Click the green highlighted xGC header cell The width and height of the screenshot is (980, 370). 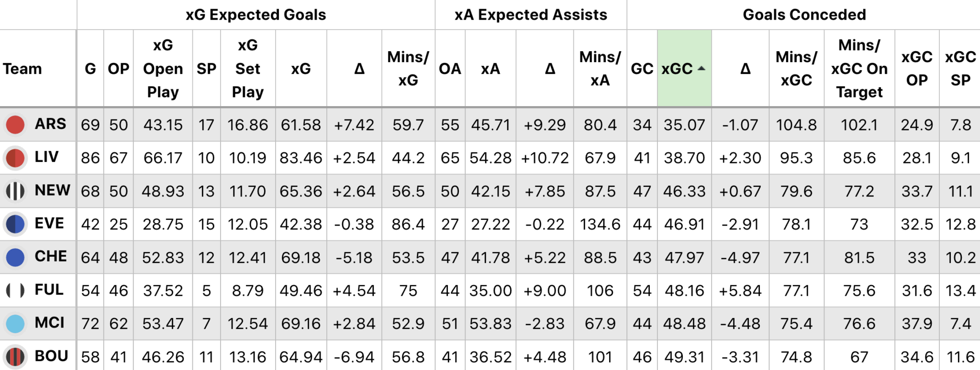click(x=678, y=69)
